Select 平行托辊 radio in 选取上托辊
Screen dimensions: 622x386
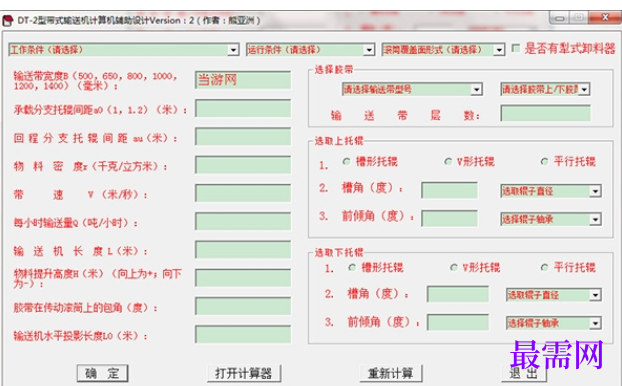pyautogui.click(x=545, y=161)
